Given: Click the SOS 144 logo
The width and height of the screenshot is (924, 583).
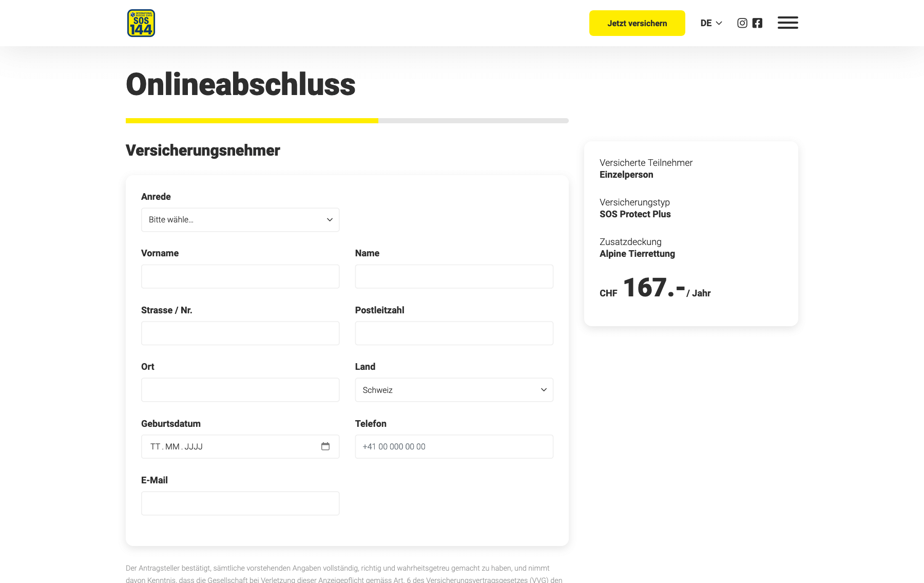Looking at the screenshot, I should (141, 23).
